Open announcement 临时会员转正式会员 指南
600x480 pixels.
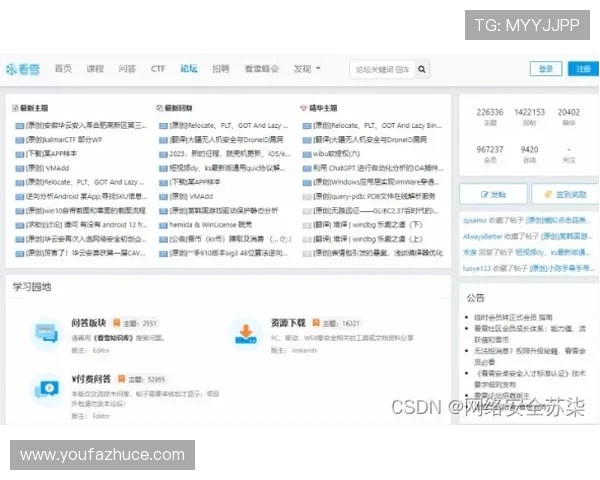[513, 317]
